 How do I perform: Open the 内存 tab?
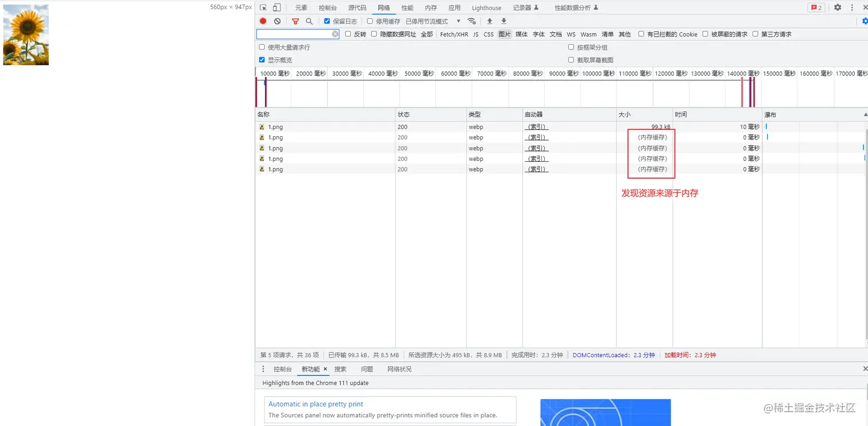tap(431, 7)
